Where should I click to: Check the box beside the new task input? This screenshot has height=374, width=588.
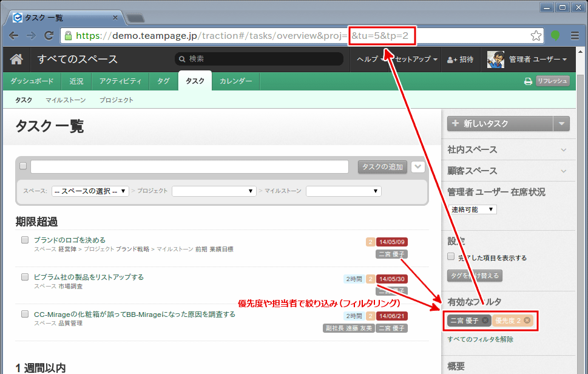point(22,166)
